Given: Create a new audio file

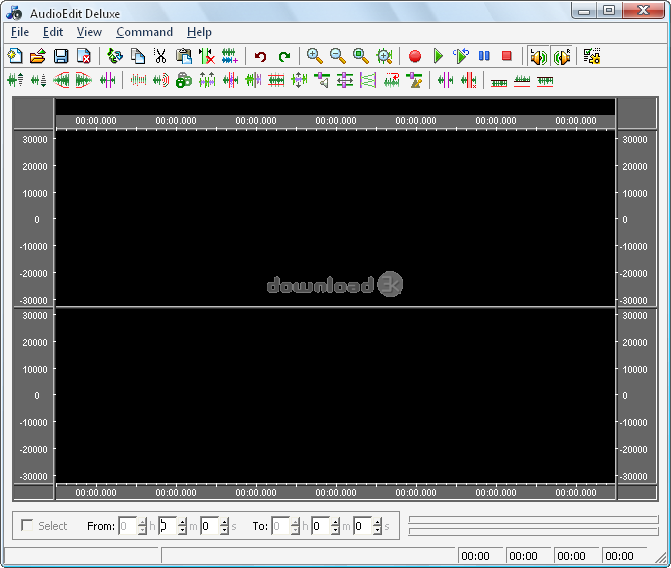Looking at the screenshot, I should 15,56.
